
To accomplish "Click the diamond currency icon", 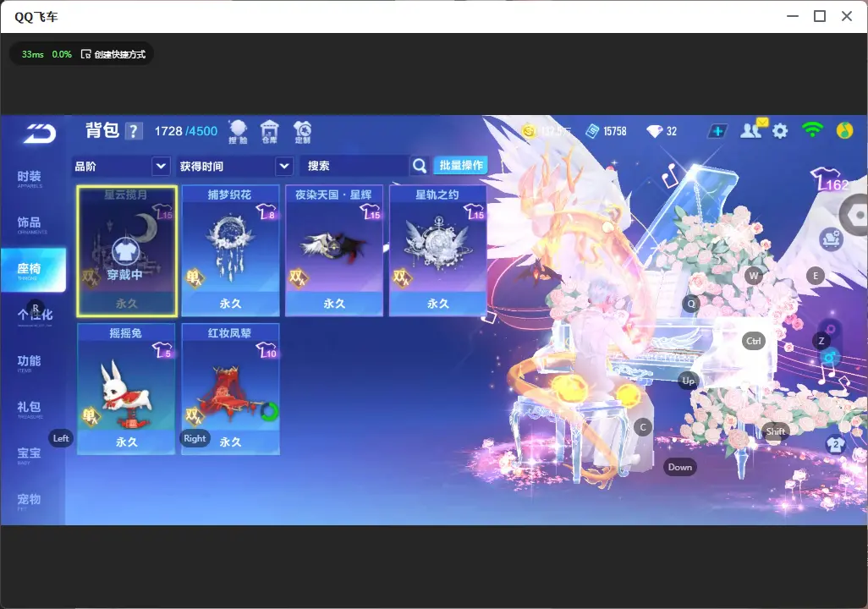I will pyautogui.click(x=654, y=131).
